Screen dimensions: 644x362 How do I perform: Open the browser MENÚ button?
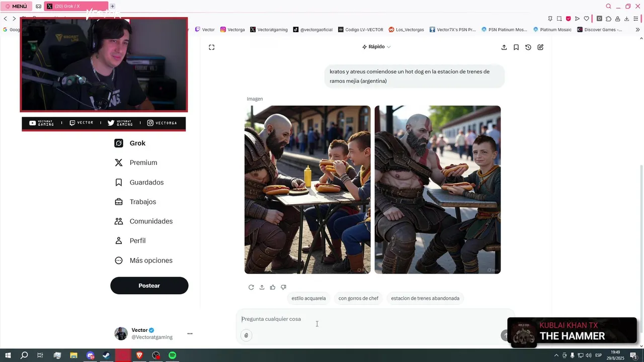[x=16, y=6]
